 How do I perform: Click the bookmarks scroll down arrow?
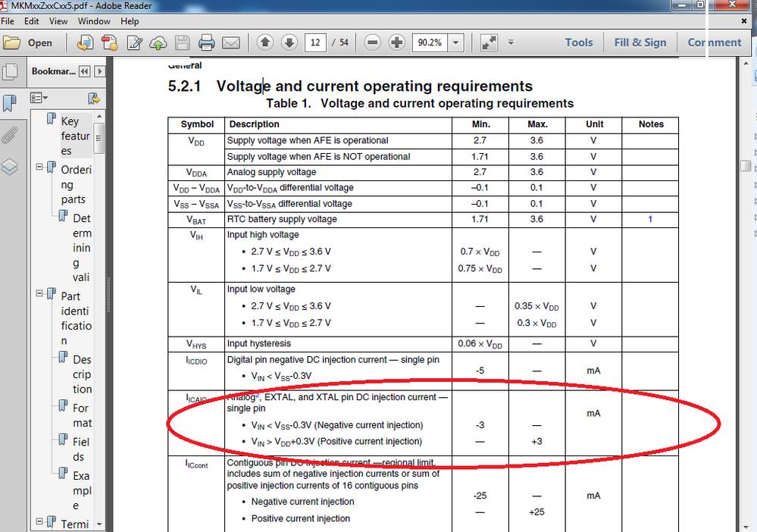pos(99,524)
